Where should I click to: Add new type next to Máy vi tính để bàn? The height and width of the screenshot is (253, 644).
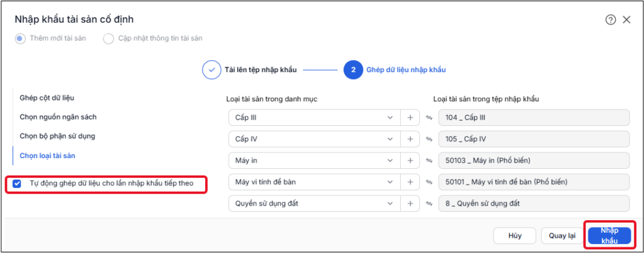coord(410,182)
